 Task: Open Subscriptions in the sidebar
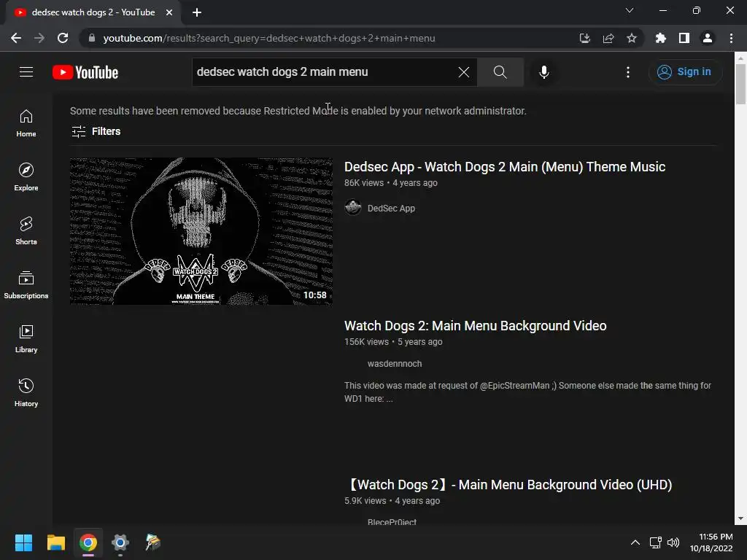tap(26, 285)
